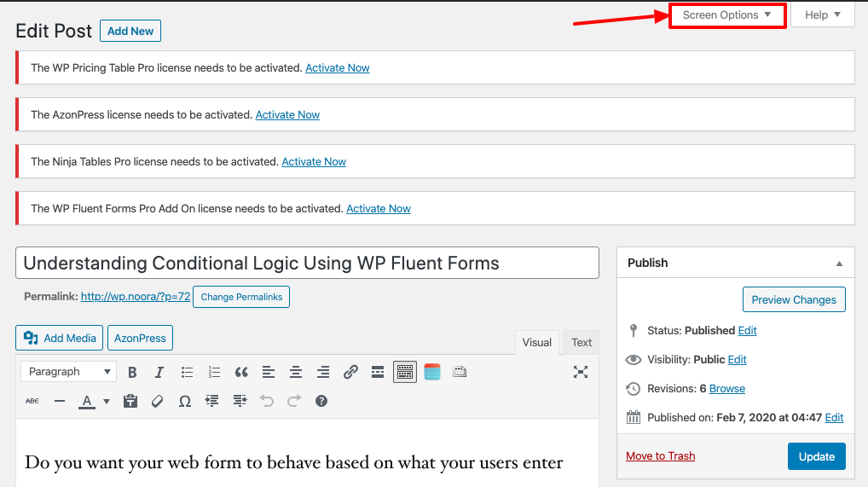Click the insert link icon
The width and height of the screenshot is (868, 487).
pos(350,372)
